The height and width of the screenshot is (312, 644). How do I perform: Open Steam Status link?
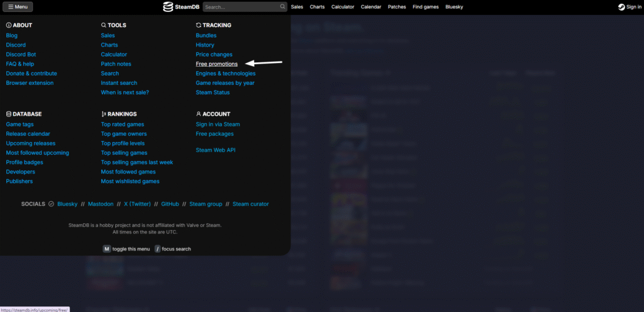(213, 92)
